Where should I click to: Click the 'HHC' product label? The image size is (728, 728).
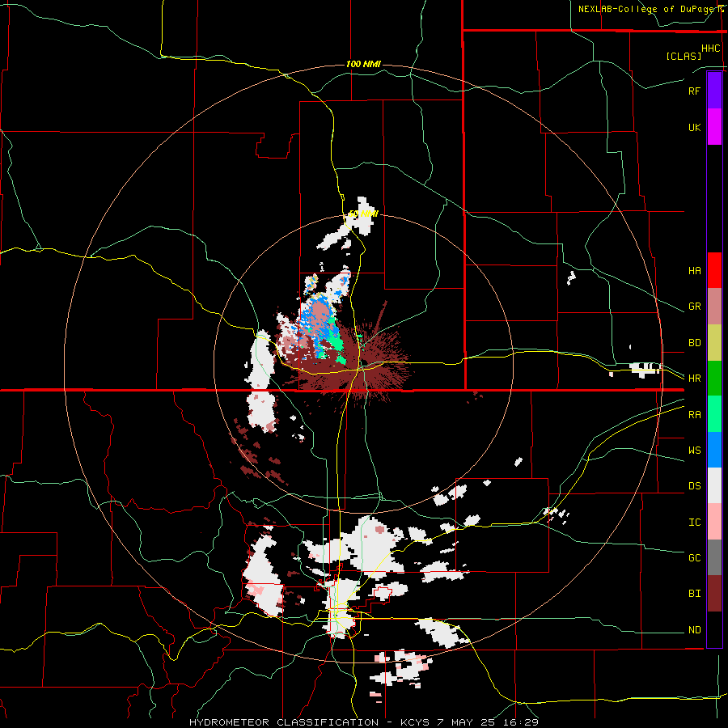(710, 49)
